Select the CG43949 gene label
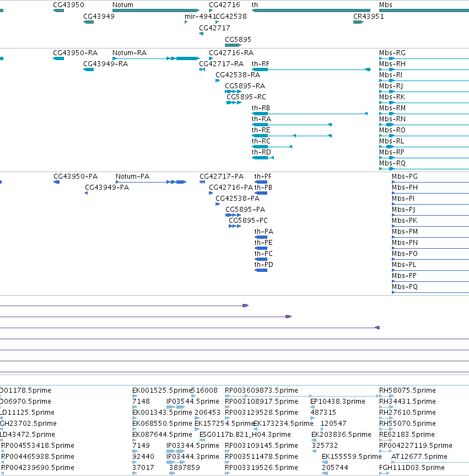Screen dimensions: 469x476 click(99, 17)
